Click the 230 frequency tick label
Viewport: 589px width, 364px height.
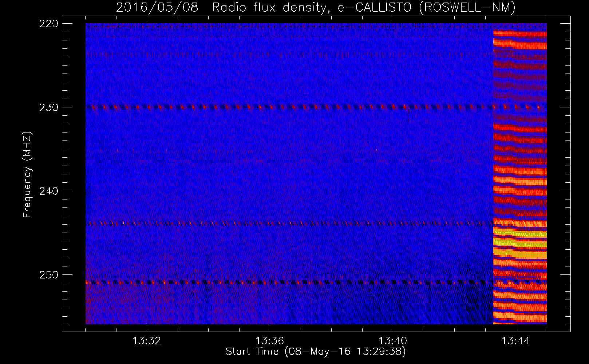(49, 107)
